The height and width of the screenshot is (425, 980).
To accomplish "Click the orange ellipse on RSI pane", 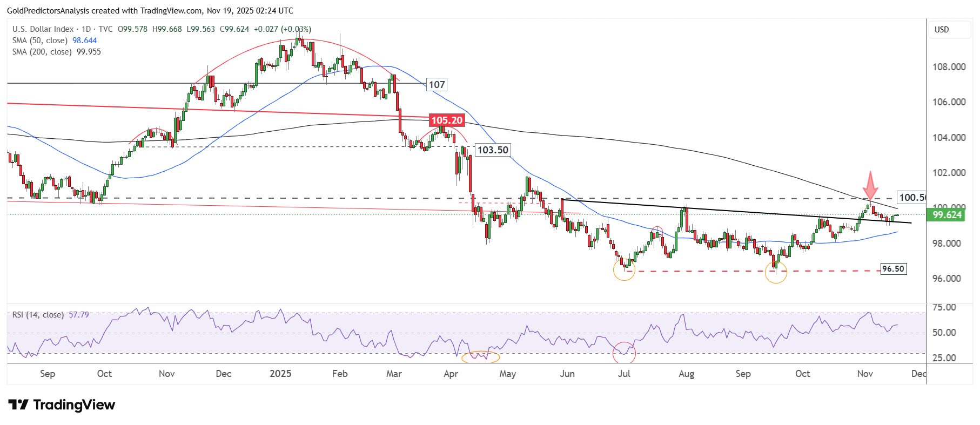I will click(481, 356).
